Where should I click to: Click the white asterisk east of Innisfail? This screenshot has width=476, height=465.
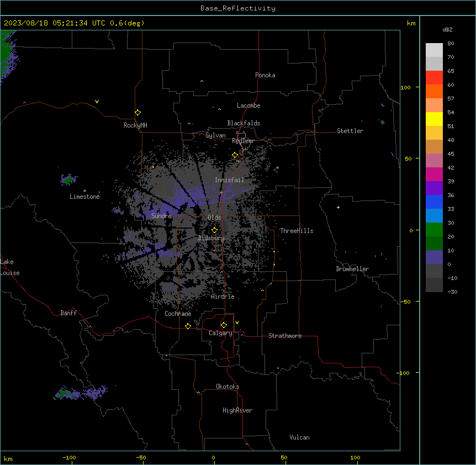click(x=277, y=167)
